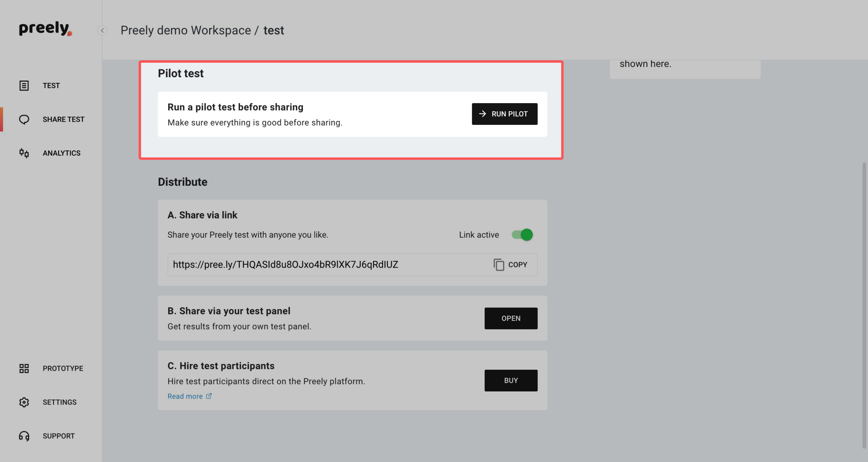Screen dimensions: 868x462
Task: Toggle the Link active switch off
Action: pos(522,235)
